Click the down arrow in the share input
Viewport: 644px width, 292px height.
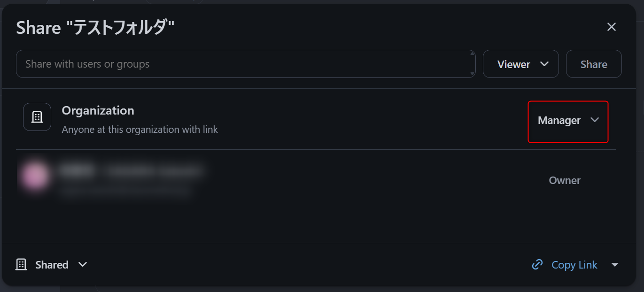pos(472,74)
